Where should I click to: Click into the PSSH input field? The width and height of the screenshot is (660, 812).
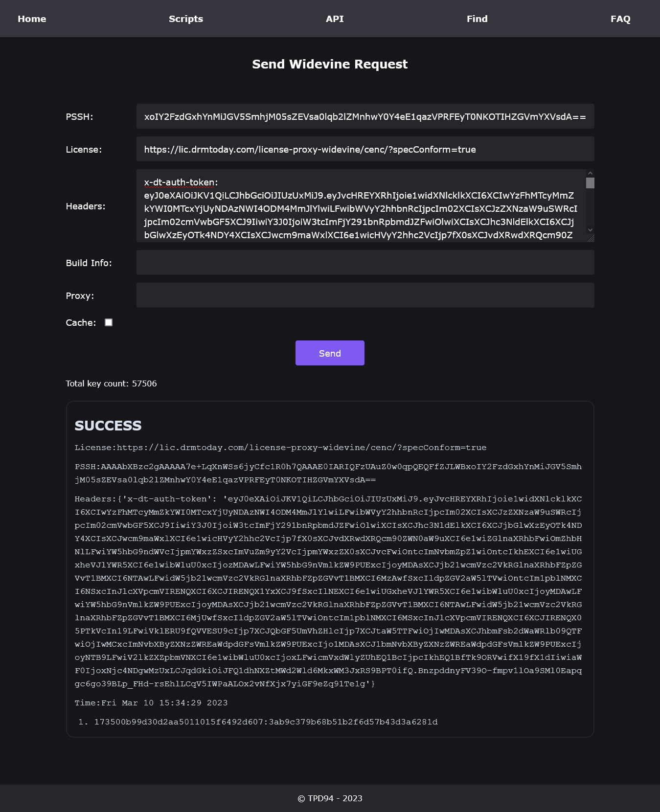[x=365, y=116]
